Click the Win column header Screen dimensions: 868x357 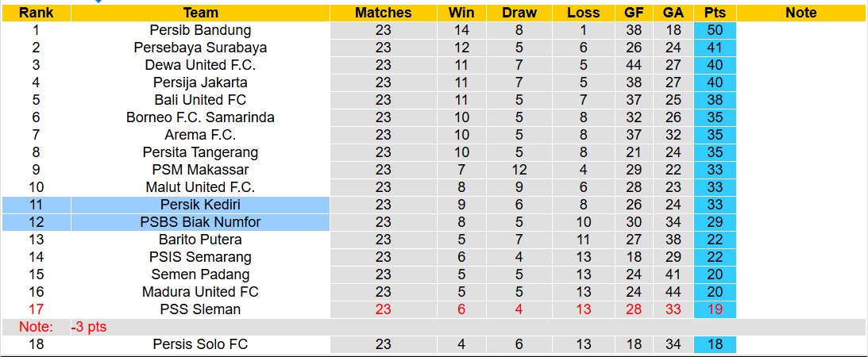pos(461,13)
